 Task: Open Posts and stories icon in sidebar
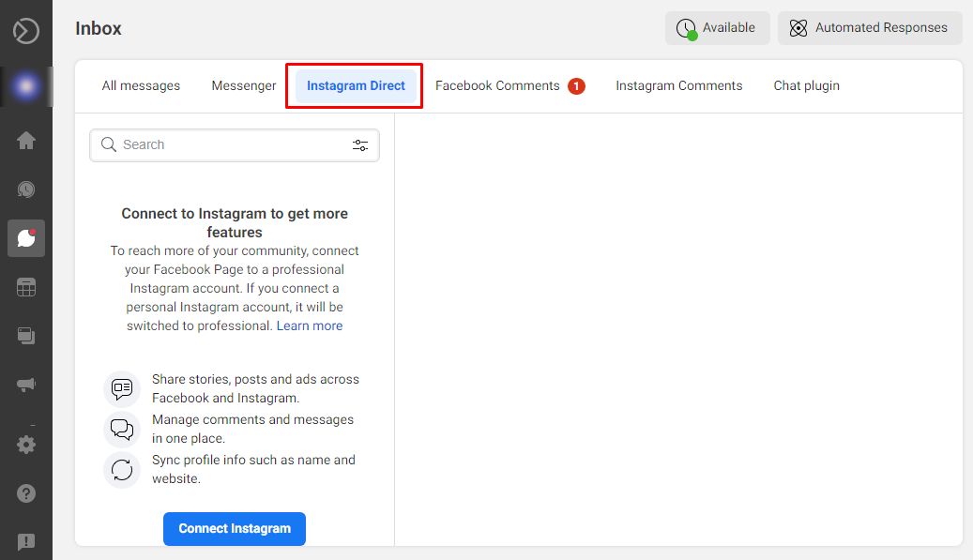(x=26, y=336)
